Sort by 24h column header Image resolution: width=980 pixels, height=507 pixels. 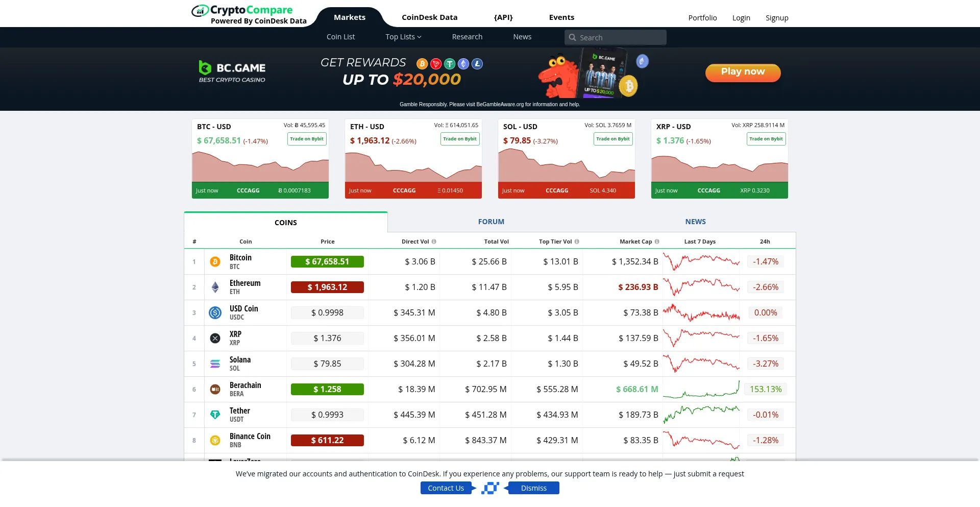pyautogui.click(x=765, y=242)
